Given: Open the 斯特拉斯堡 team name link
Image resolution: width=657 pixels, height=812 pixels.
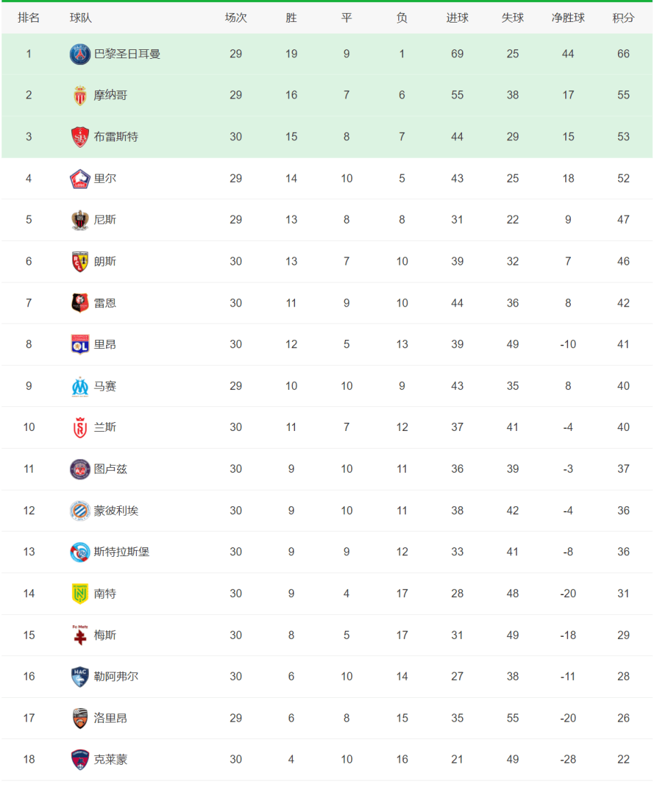Looking at the screenshot, I should [122, 552].
